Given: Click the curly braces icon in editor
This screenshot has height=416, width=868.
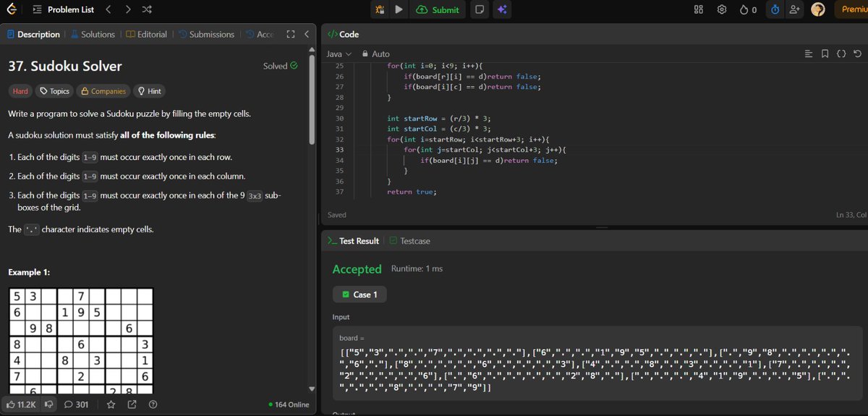Looking at the screenshot, I should pos(841,54).
